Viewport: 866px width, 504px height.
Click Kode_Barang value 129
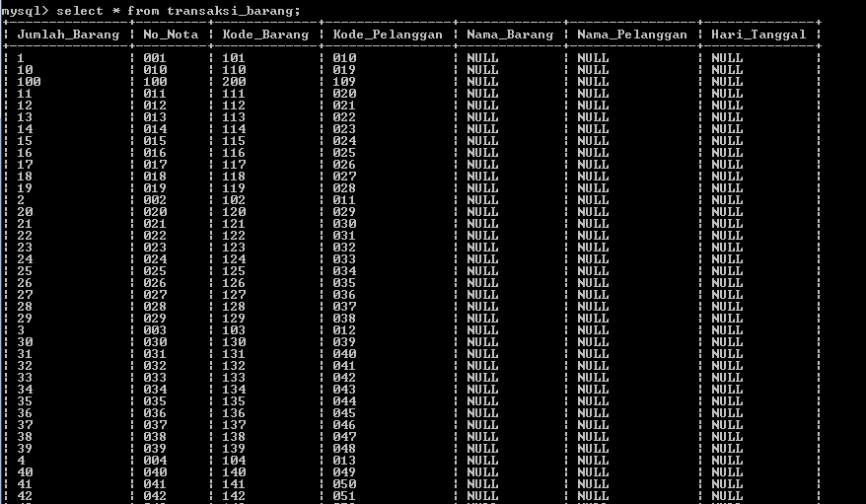point(234,319)
